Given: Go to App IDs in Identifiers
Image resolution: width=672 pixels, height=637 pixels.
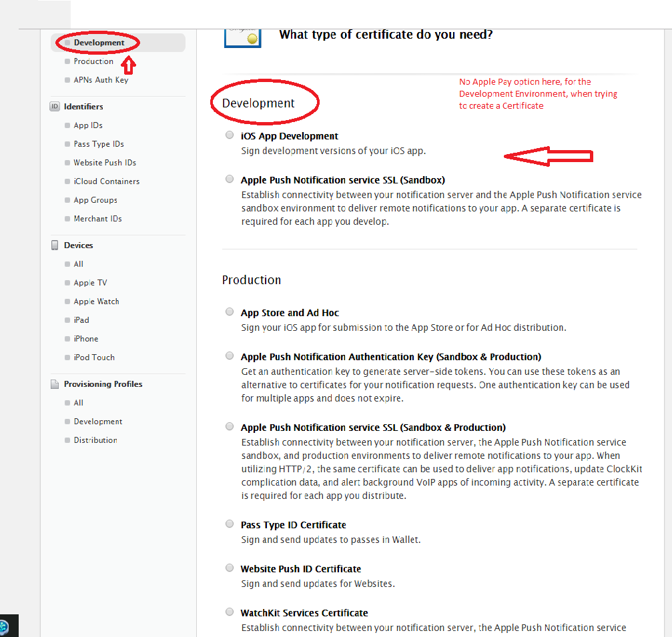Looking at the screenshot, I should point(88,125).
